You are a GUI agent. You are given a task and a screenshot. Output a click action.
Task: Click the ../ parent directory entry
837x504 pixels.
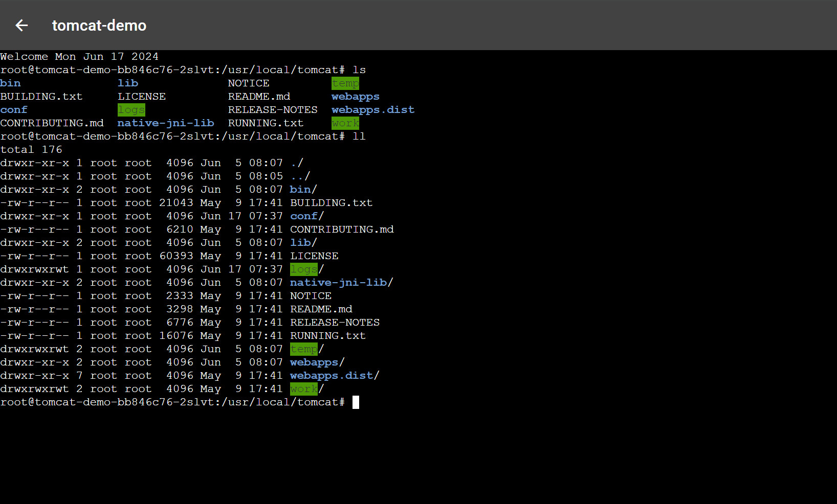pos(300,176)
